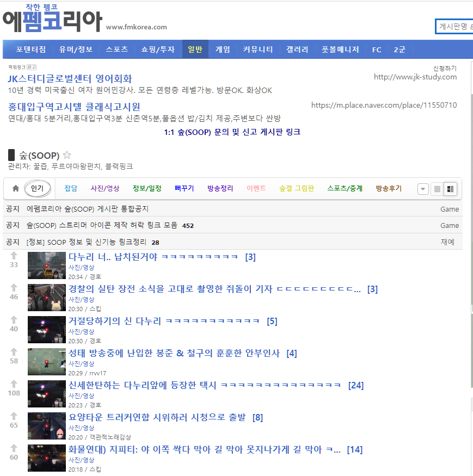This screenshot has width=473, height=476.
Task: Switch to webzine thumbnail view icon
Action: coord(451,189)
